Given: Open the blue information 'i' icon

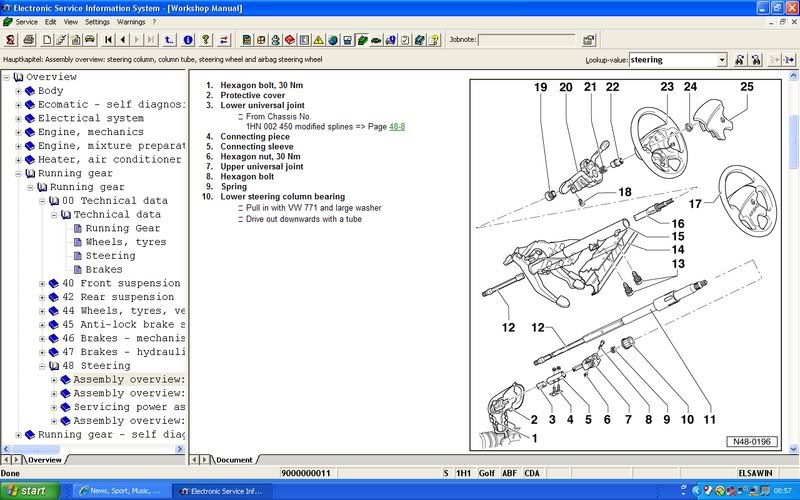Looking at the screenshot, I should (188, 40).
